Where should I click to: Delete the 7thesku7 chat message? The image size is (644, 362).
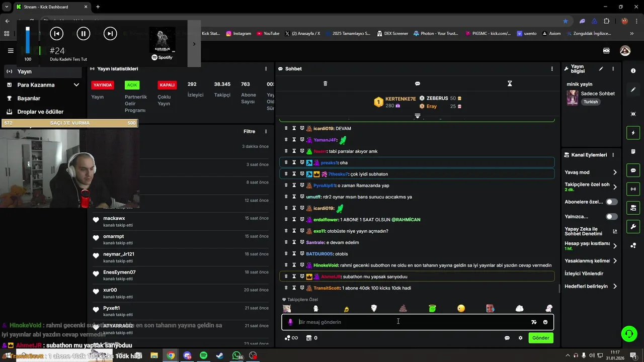[286, 174]
